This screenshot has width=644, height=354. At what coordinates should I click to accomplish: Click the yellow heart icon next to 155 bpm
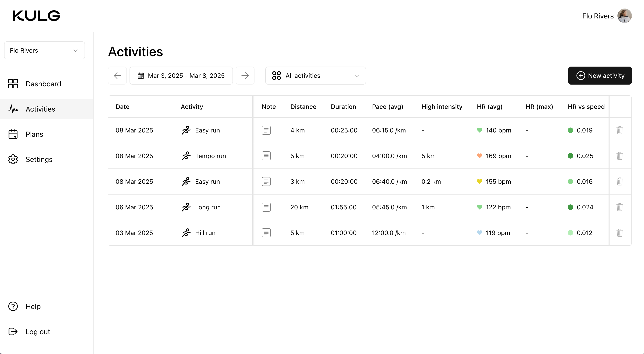[x=479, y=181]
